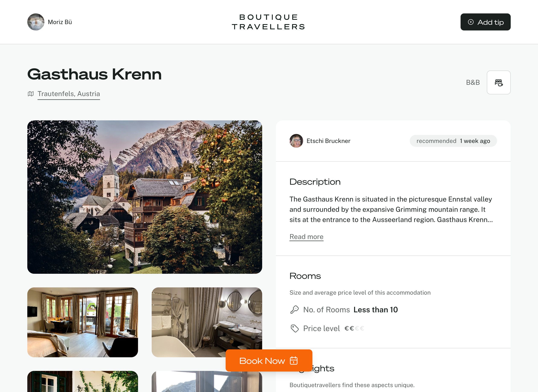
Task: Open Etschi Bruckner's avatar
Action: 296,141
